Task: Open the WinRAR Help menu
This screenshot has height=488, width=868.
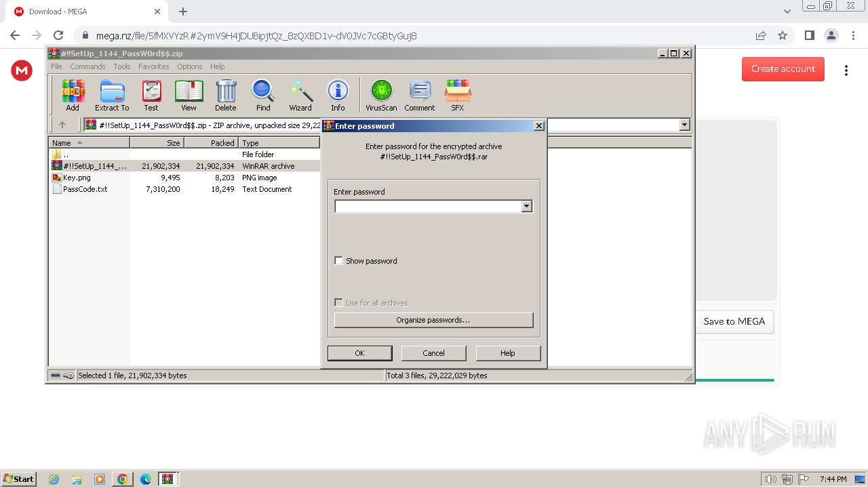Action: pos(217,66)
